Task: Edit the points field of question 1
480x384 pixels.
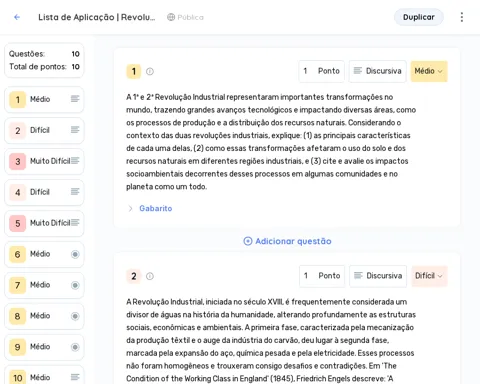Action: point(321,71)
